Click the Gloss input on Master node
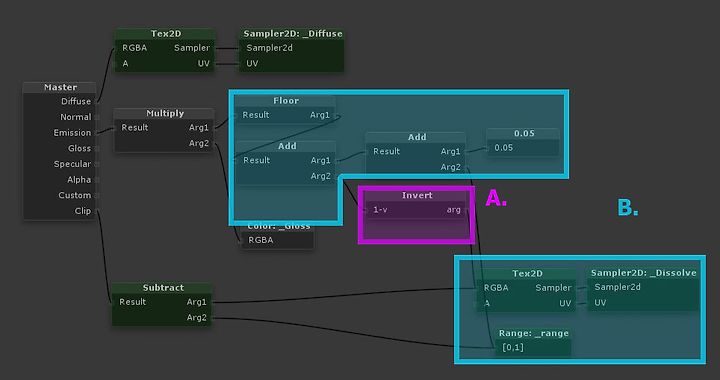This screenshot has width=720, height=380. [x=79, y=148]
